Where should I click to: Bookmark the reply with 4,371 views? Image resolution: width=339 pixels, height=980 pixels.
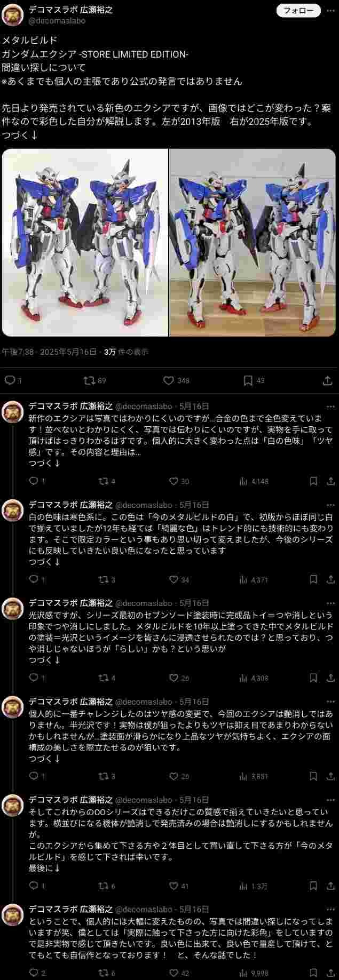click(314, 579)
